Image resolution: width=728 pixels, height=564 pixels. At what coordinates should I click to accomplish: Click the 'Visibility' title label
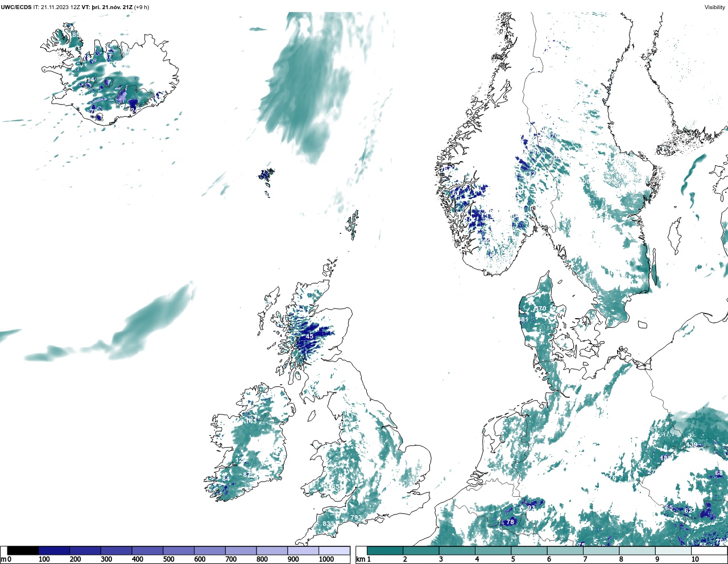pyautogui.click(x=714, y=7)
